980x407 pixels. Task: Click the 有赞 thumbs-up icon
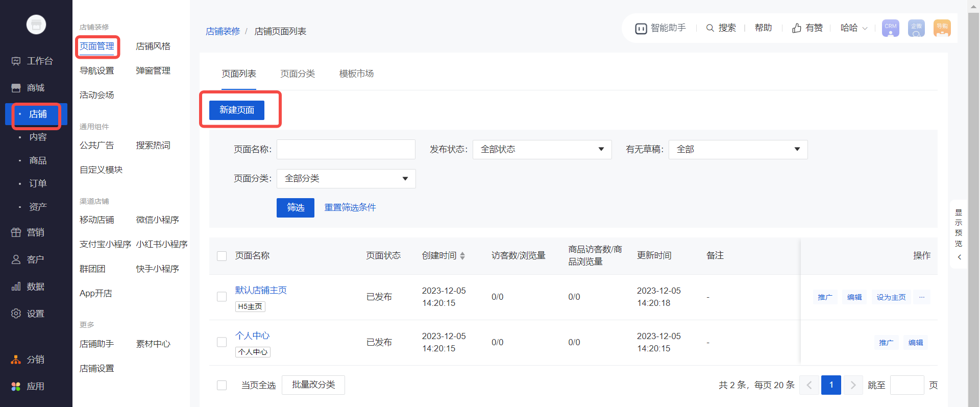click(x=796, y=28)
